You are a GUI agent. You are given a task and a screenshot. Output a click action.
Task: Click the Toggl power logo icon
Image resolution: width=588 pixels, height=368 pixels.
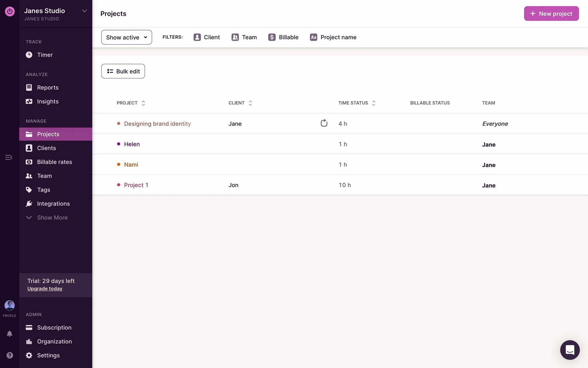tap(9, 11)
